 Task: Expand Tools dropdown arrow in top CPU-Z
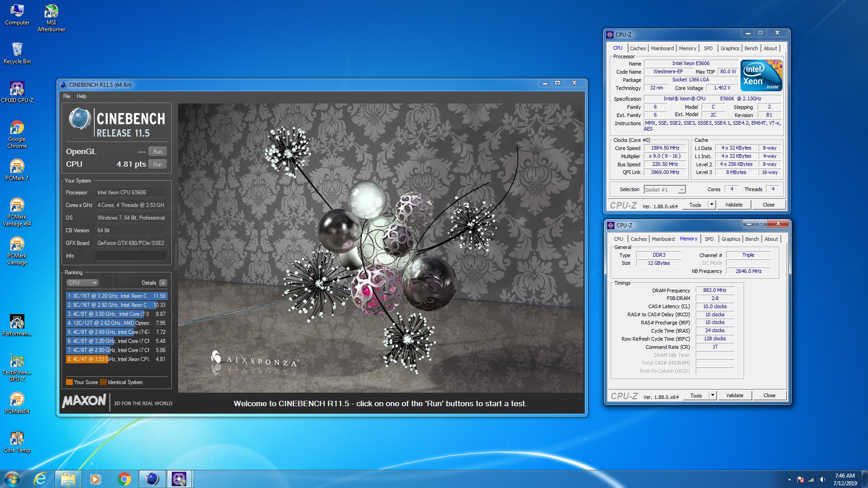(712, 205)
